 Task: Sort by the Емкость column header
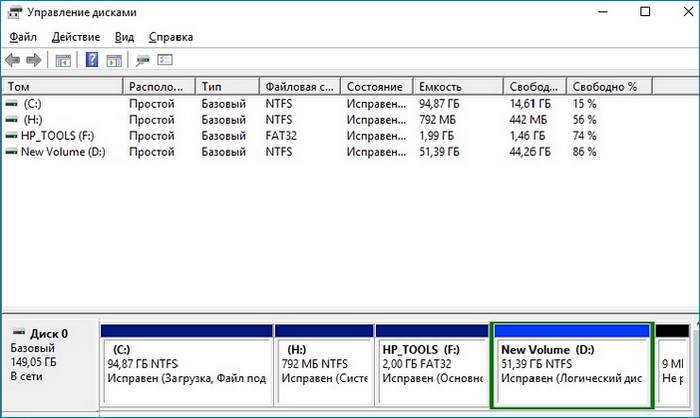460,87
